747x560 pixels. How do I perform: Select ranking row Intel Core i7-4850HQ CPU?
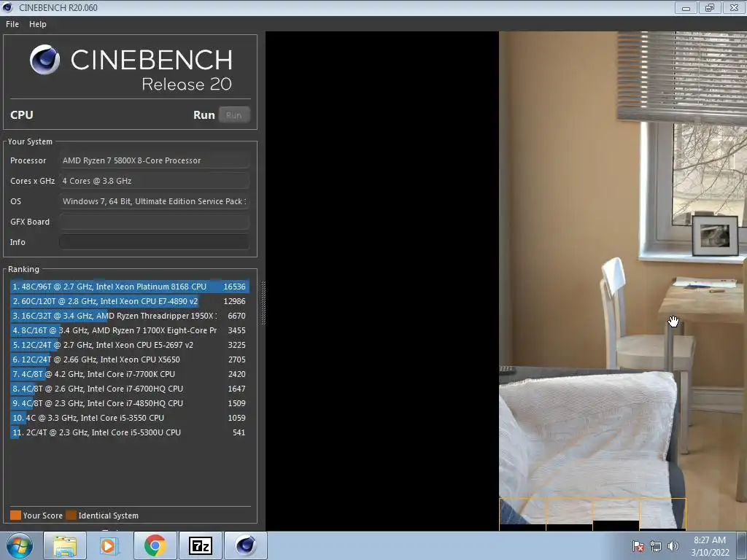coord(129,403)
